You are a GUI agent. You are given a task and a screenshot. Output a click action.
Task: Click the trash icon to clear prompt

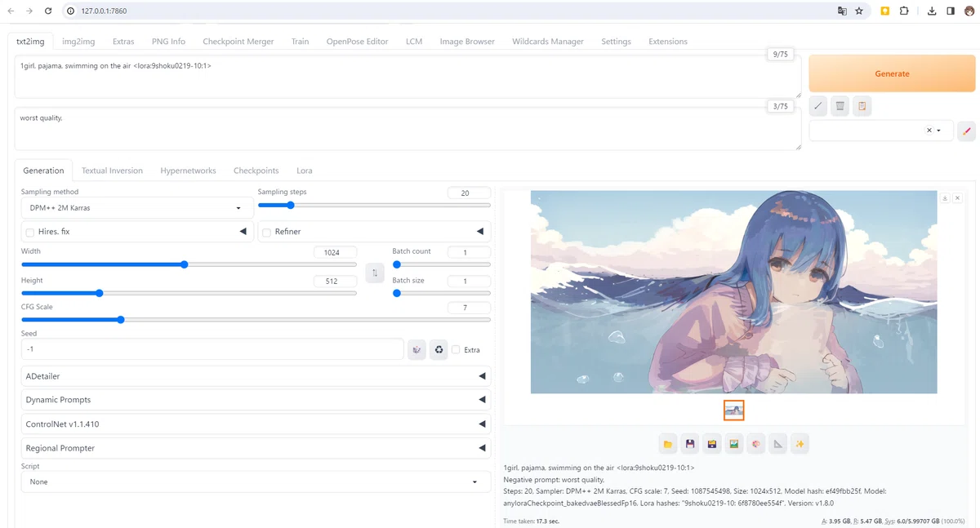click(840, 106)
